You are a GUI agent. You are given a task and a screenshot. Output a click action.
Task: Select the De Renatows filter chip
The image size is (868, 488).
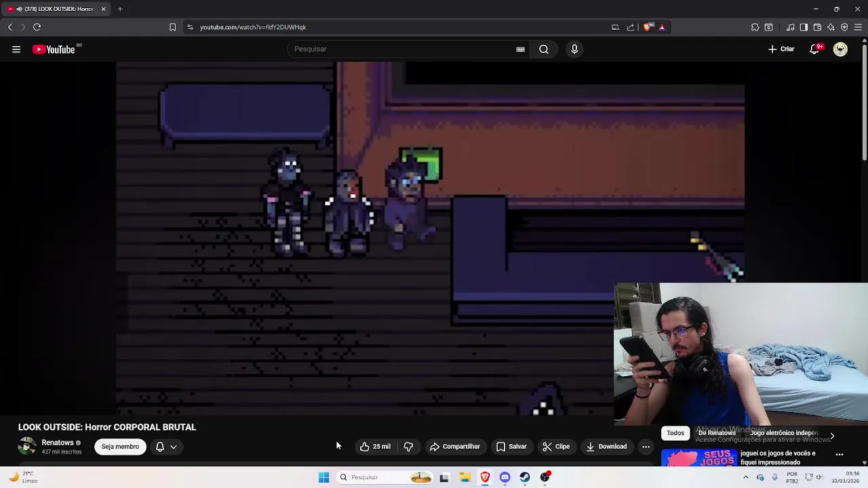click(717, 433)
